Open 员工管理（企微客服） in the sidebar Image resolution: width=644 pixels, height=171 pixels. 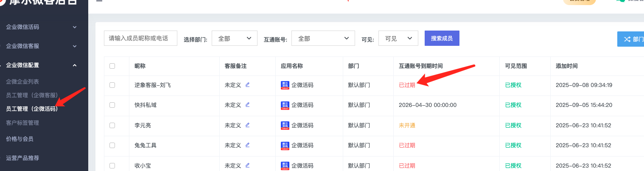32,95
